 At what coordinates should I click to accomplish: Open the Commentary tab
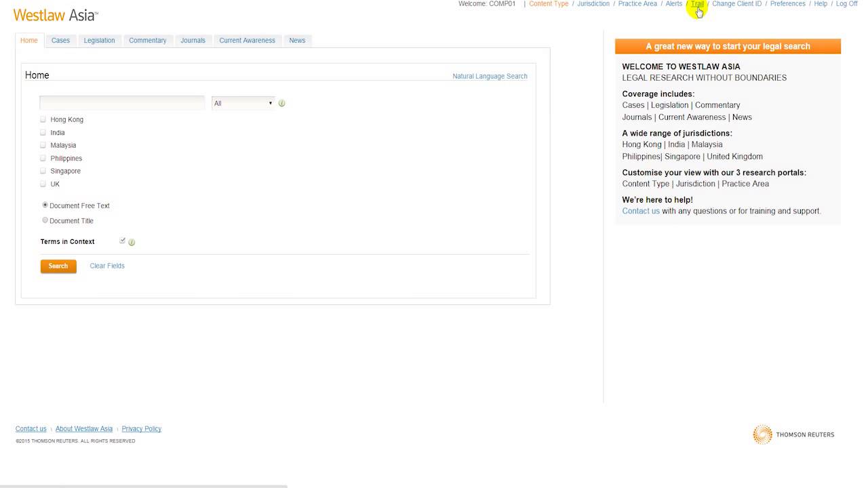(148, 41)
